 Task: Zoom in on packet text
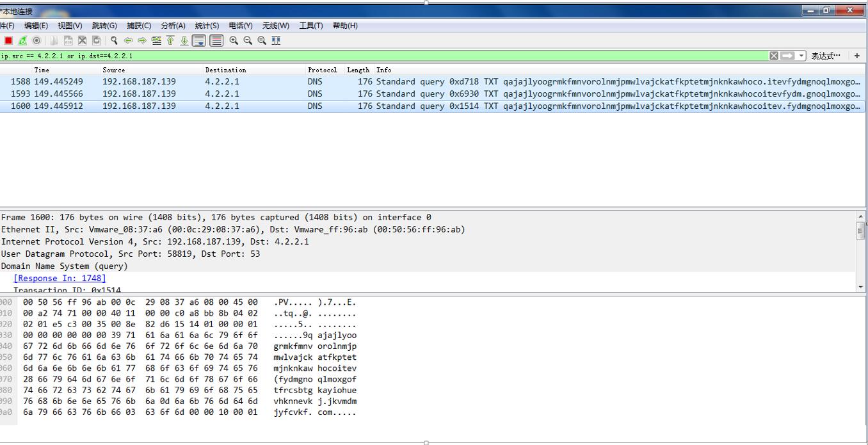point(234,40)
